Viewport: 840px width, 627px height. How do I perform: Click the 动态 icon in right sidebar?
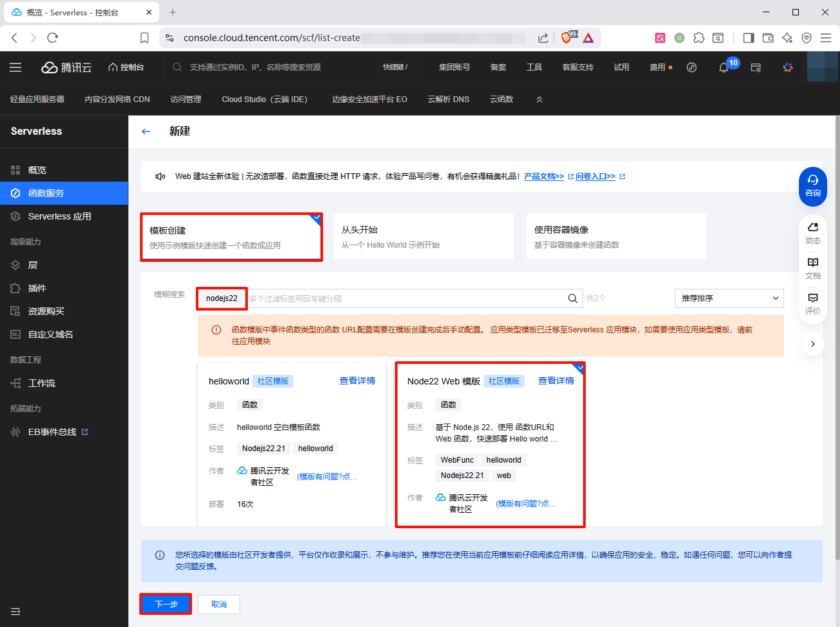pos(812,232)
